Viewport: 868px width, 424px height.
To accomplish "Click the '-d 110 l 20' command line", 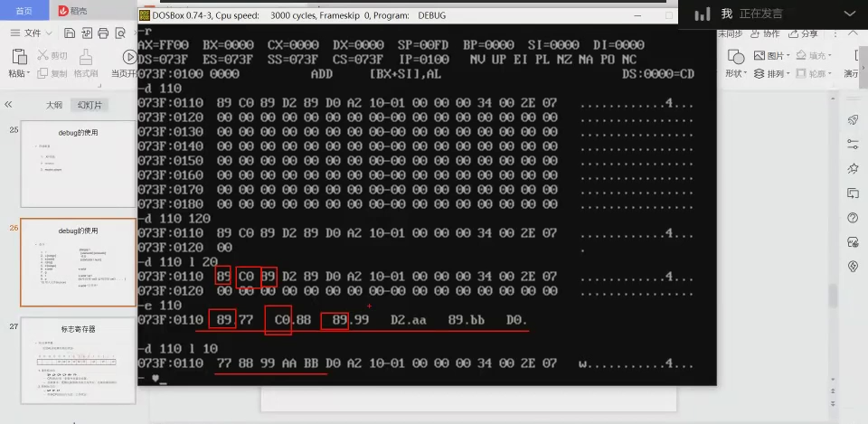I will pyautogui.click(x=178, y=261).
